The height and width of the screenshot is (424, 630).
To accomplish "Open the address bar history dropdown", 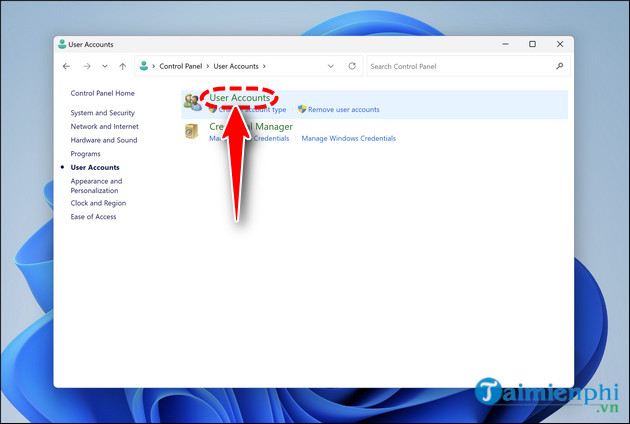I will 331,66.
